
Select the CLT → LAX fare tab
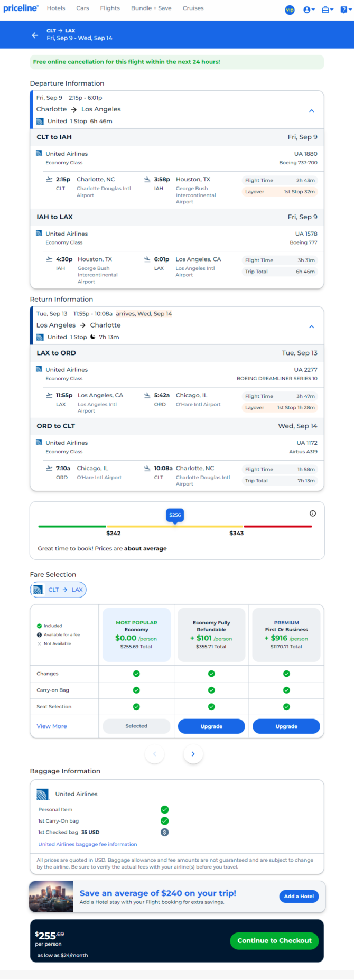click(x=59, y=590)
